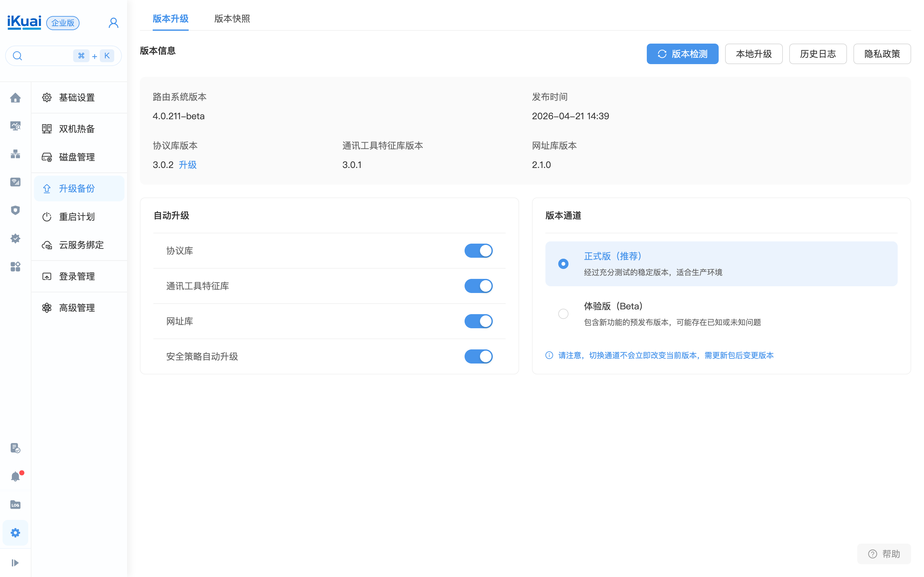Click the 升级 link beside 3.0.2
Image resolution: width=924 pixels, height=577 pixels.
(187, 165)
